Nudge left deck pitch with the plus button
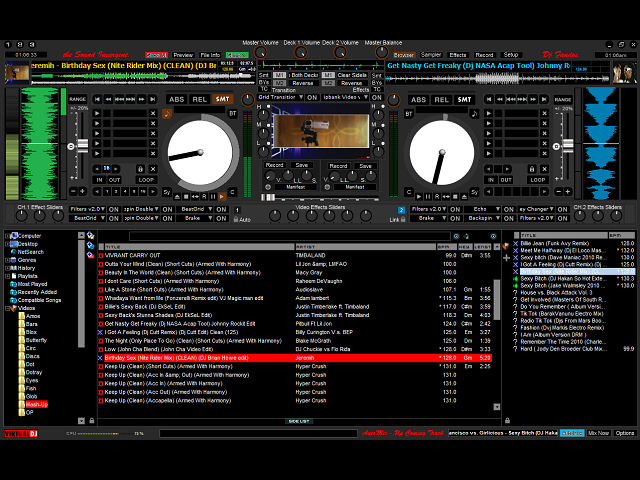 coord(82,191)
